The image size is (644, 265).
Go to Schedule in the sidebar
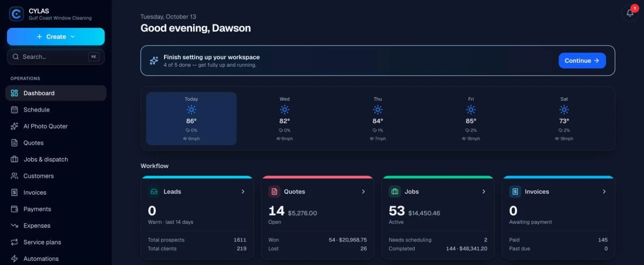(x=56, y=110)
